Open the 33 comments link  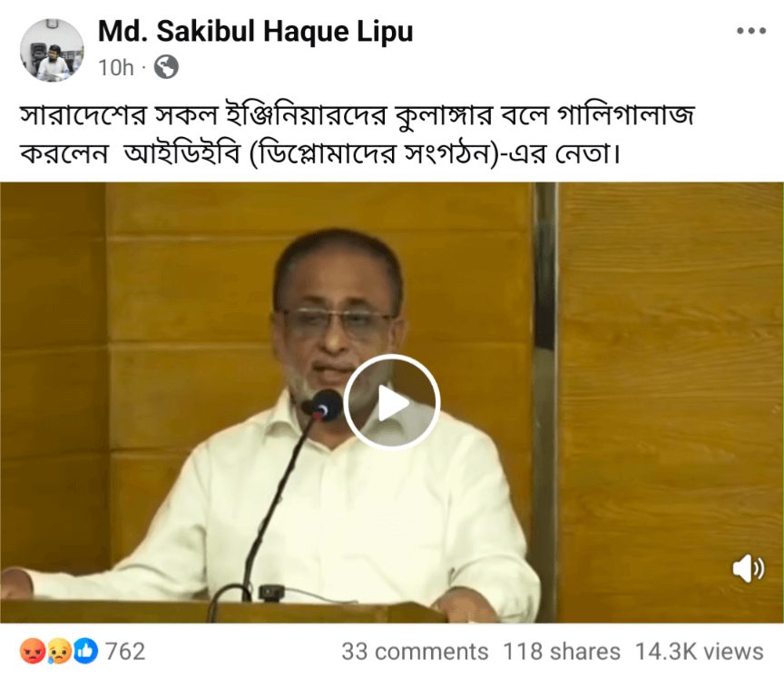tap(415, 652)
